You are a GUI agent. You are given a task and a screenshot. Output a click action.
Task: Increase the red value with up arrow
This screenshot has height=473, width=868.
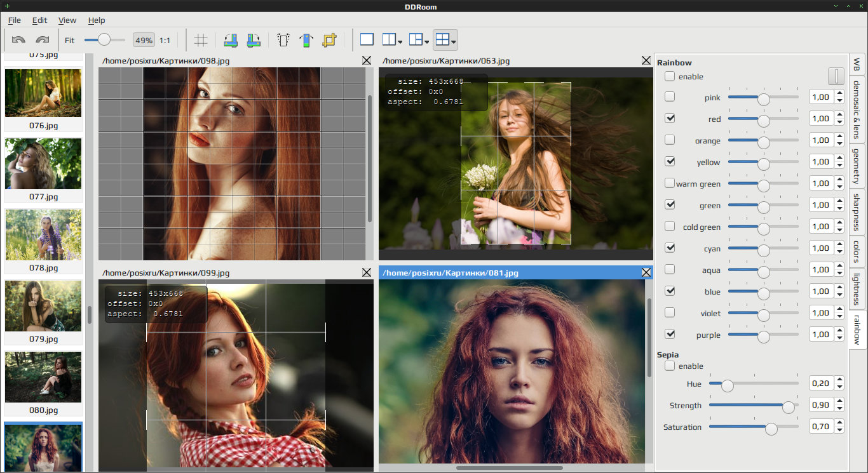tap(839, 115)
